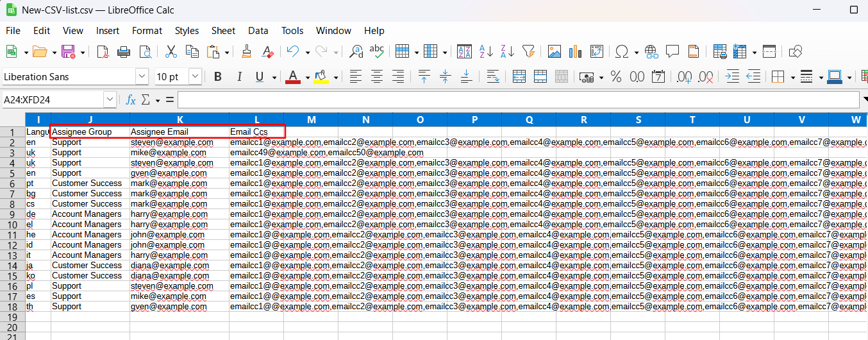Click the Format as Percent button
Image resolution: width=868 pixels, height=340 pixels.
[x=616, y=77]
